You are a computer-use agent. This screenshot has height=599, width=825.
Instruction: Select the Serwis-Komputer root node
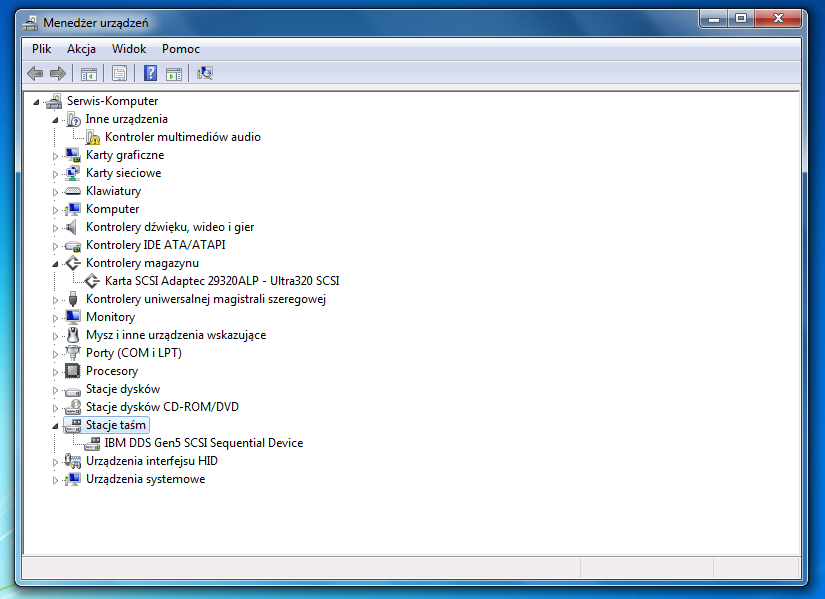tap(113, 101)
